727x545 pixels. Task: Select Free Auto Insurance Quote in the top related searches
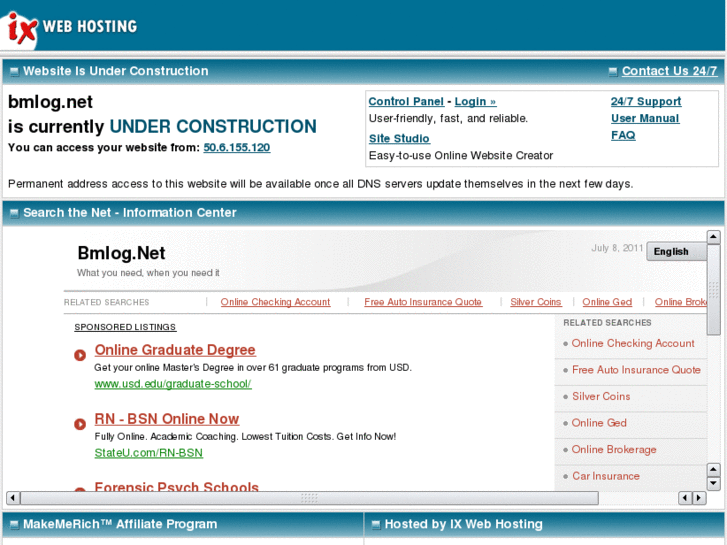click(x=423, y=302)
